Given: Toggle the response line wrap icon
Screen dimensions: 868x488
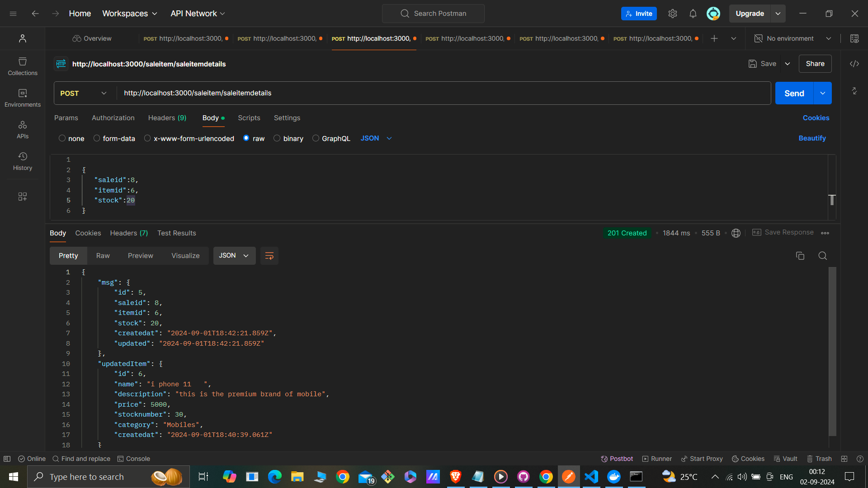Looking at the screenshot, I should [269, 256].
